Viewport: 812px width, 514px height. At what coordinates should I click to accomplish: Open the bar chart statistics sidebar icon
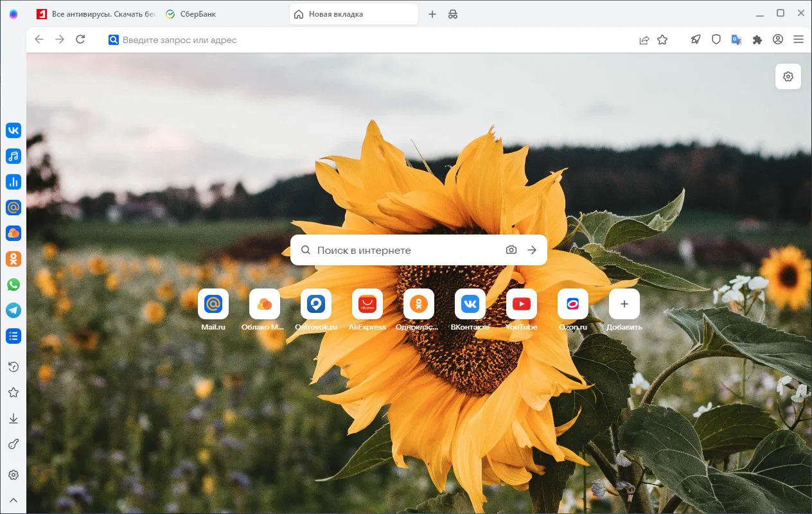tap(13, 182)
